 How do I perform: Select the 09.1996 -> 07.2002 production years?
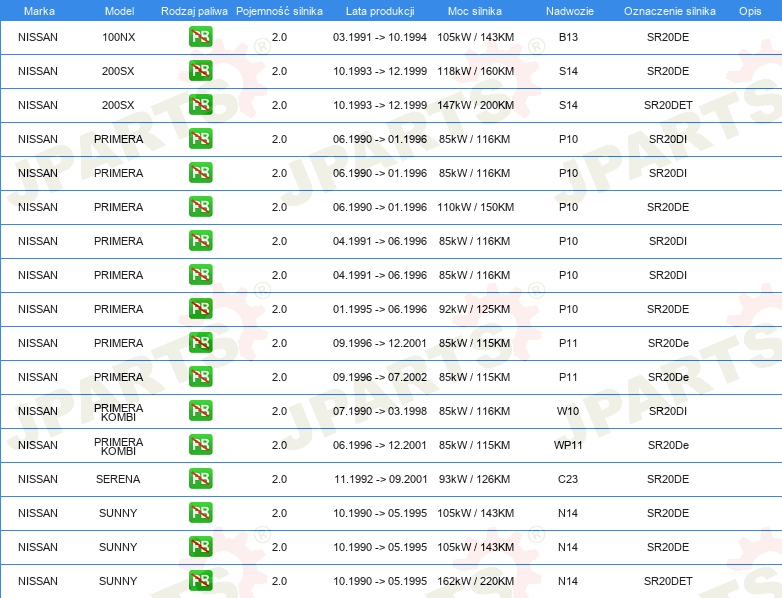[x=380, y=377]
